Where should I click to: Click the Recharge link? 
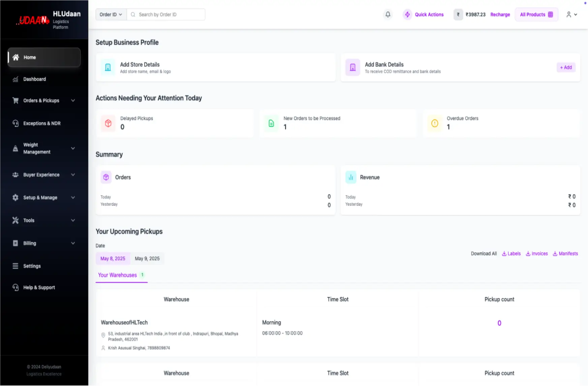(x=500, y=14)
